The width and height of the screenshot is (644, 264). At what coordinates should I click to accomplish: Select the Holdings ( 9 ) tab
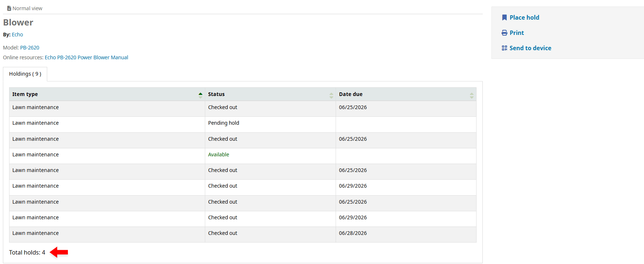coord(25,74)
